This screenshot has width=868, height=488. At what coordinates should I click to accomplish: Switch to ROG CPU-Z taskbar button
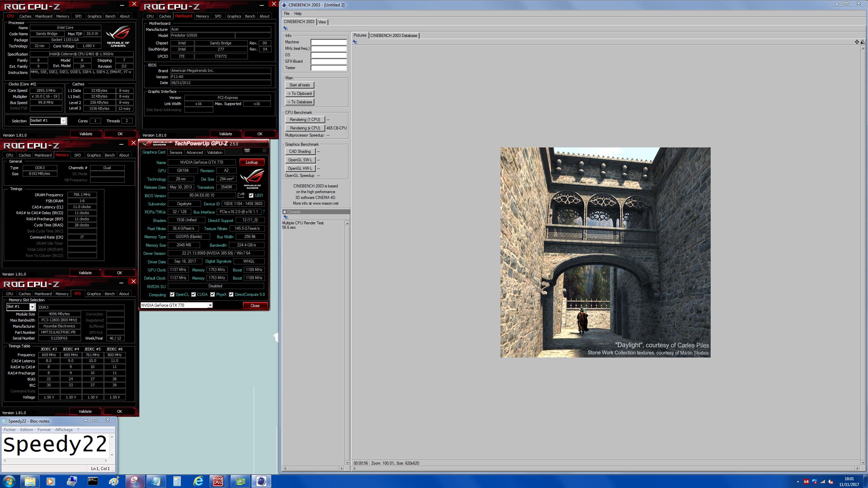click(x=218, y=481)
